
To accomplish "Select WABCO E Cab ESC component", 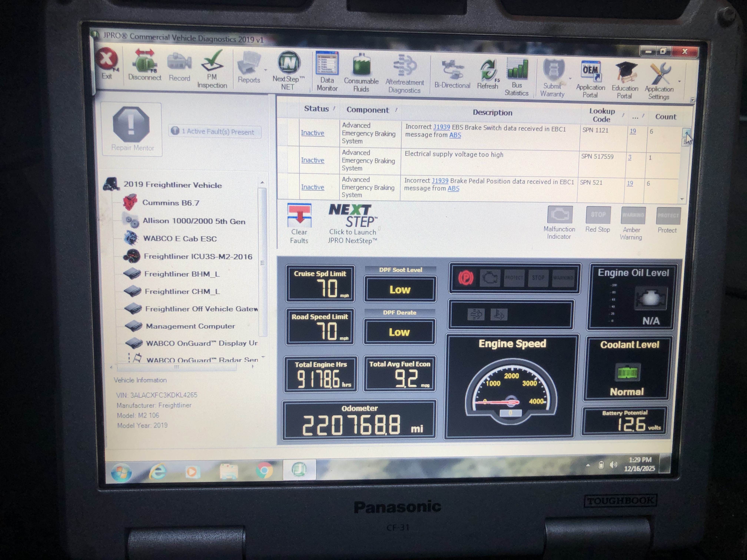I will click(x=180, y=239).
